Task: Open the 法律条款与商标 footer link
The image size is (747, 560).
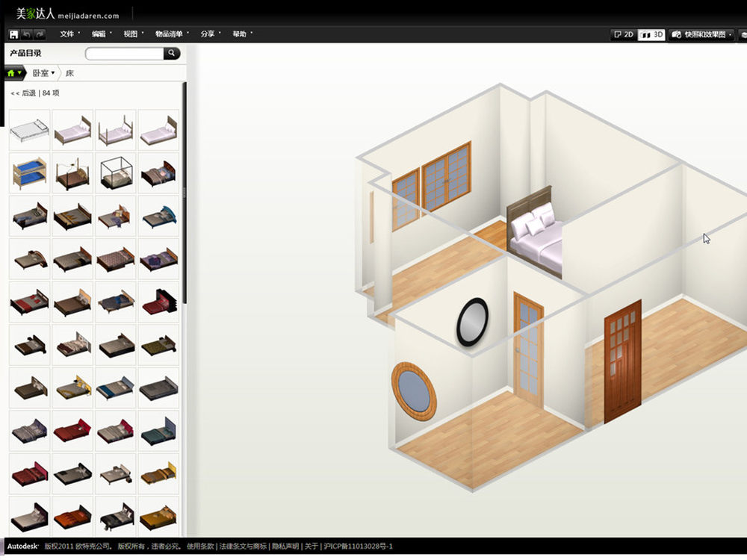Action: tap(243, 547)
